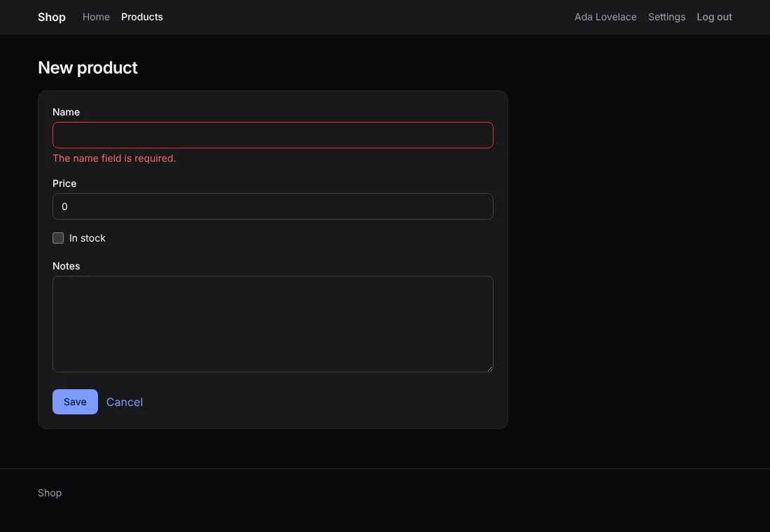This screenshot has height=532, width=770.
Task: Open the Products nav item
Action: coord(142,17)
